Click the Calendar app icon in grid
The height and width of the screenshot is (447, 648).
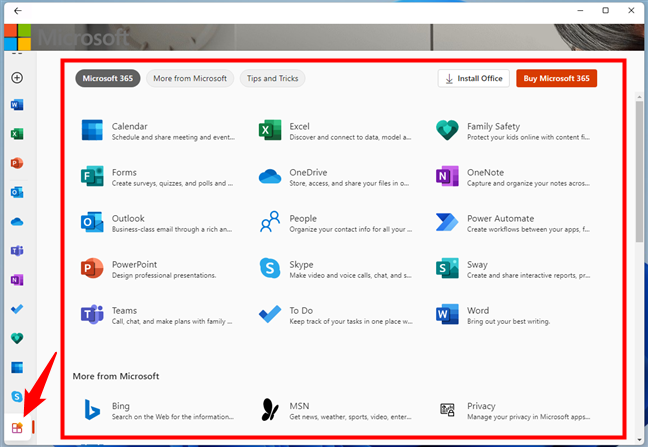92,130
